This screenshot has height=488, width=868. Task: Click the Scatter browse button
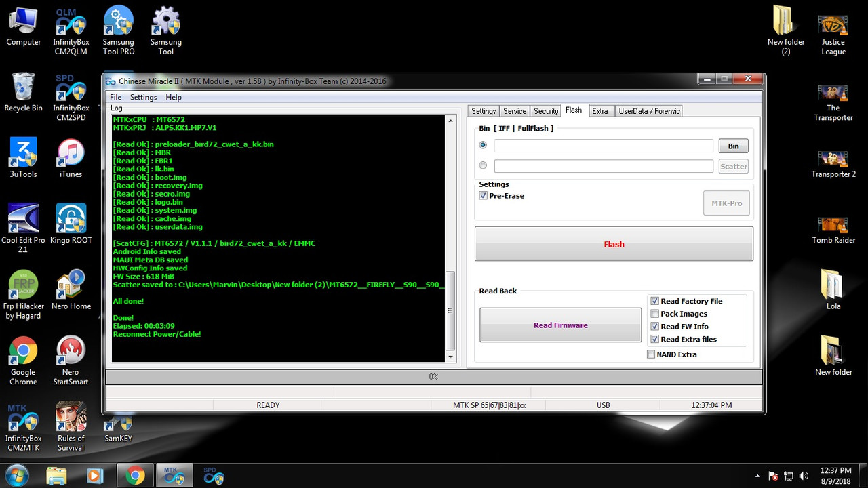tap(733, 166)
